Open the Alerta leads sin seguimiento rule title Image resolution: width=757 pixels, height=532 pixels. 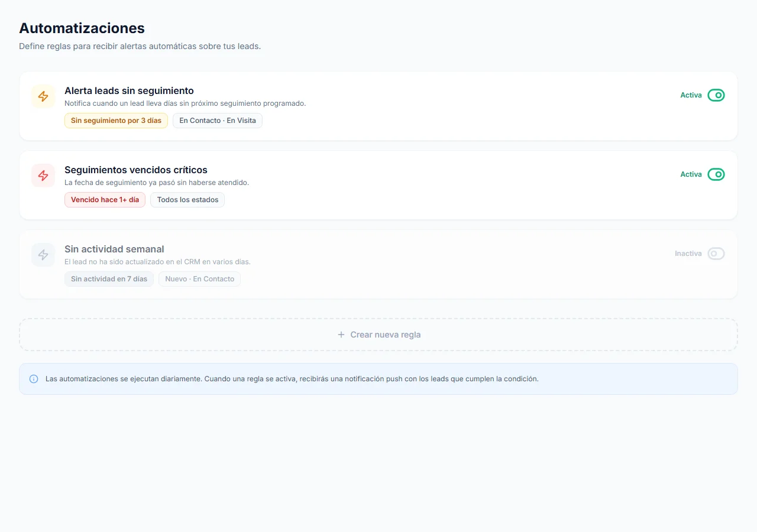[x=129, y=90]
